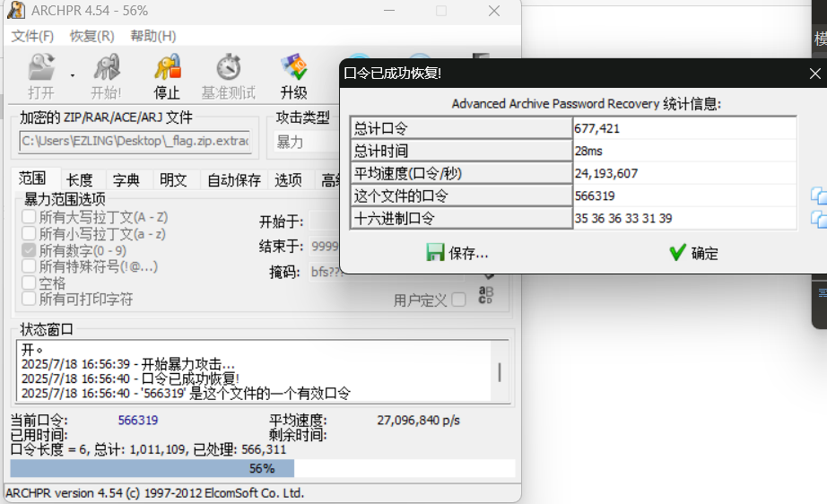This screenshot has height=504, width=827.
Task: Click the custom charset ABCD icon
Action: click(x=487, y=295)
